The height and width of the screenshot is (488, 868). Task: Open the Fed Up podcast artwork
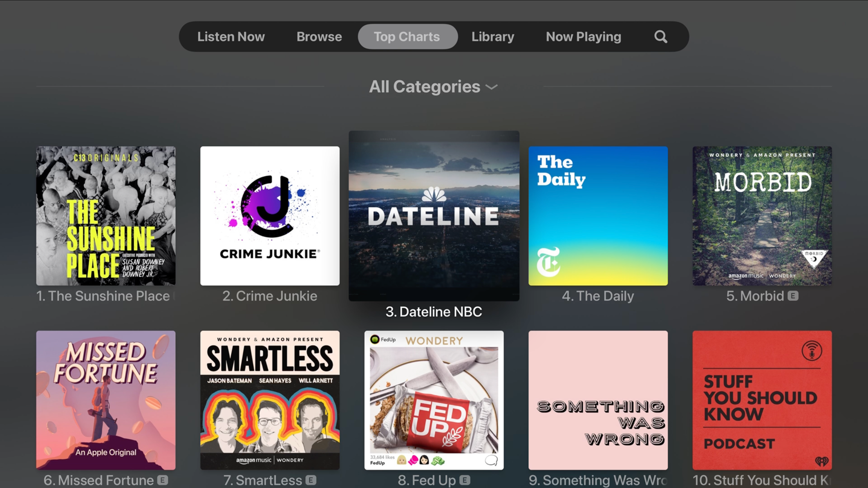[434, 400]
